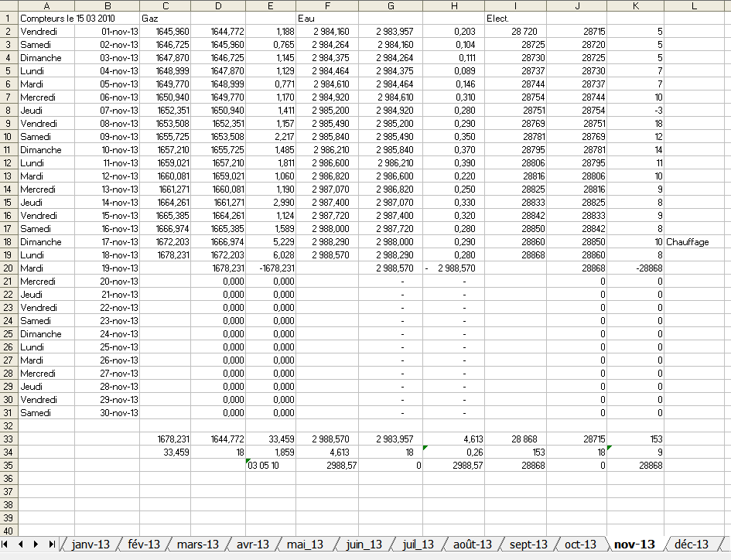This screenshot has height=560, width=731.
Task: Click total cell 33,459 in row 33
Action: (271, 439)
